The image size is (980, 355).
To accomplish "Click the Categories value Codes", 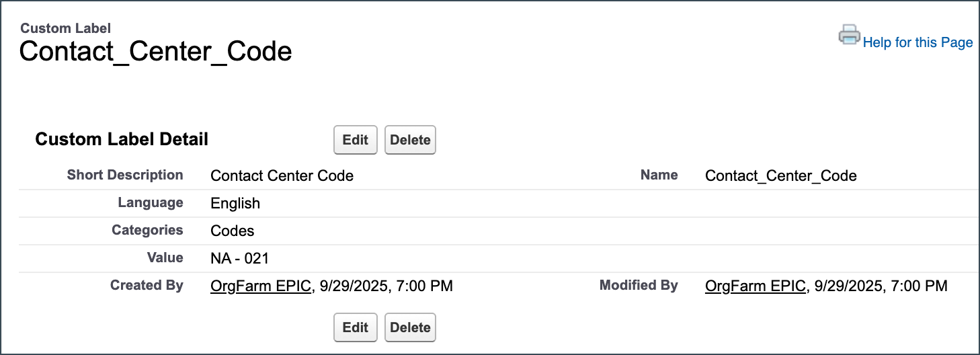I will [x=233, y=231].
